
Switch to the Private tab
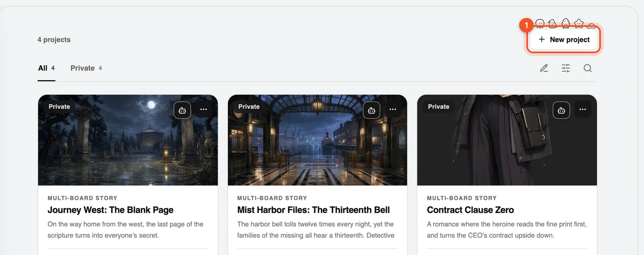[x=86, y=68]
